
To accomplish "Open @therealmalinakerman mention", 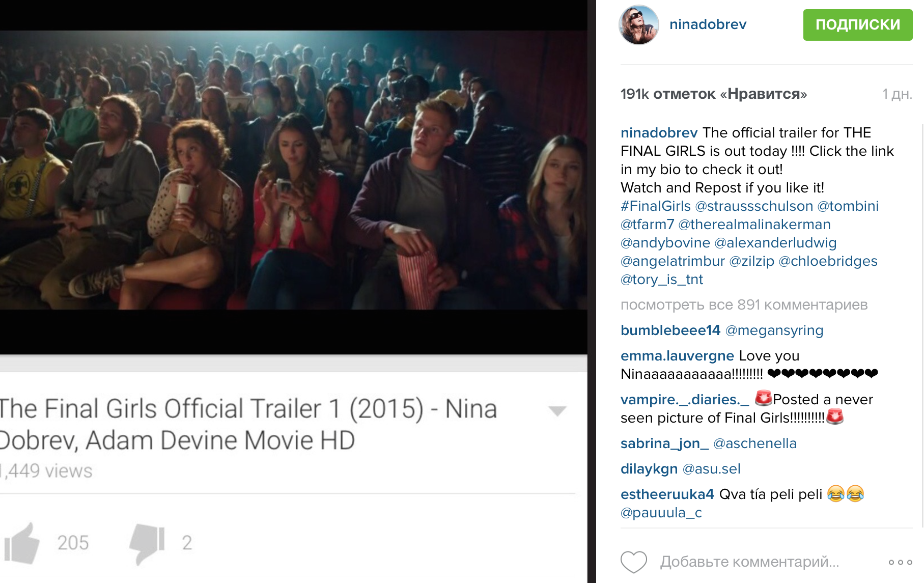I will 754,225.
